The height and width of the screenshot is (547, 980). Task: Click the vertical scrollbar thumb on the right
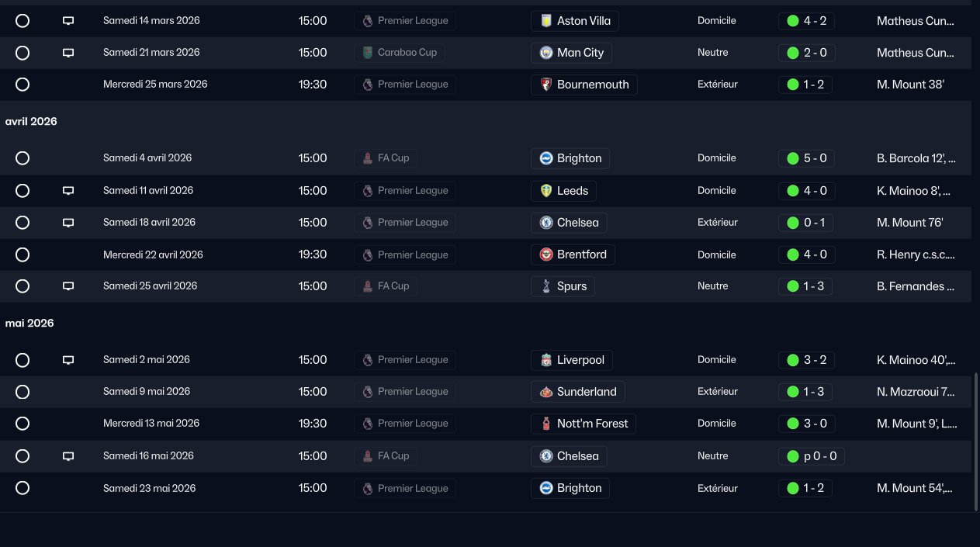pyautogui.click(x=976, y=441)
